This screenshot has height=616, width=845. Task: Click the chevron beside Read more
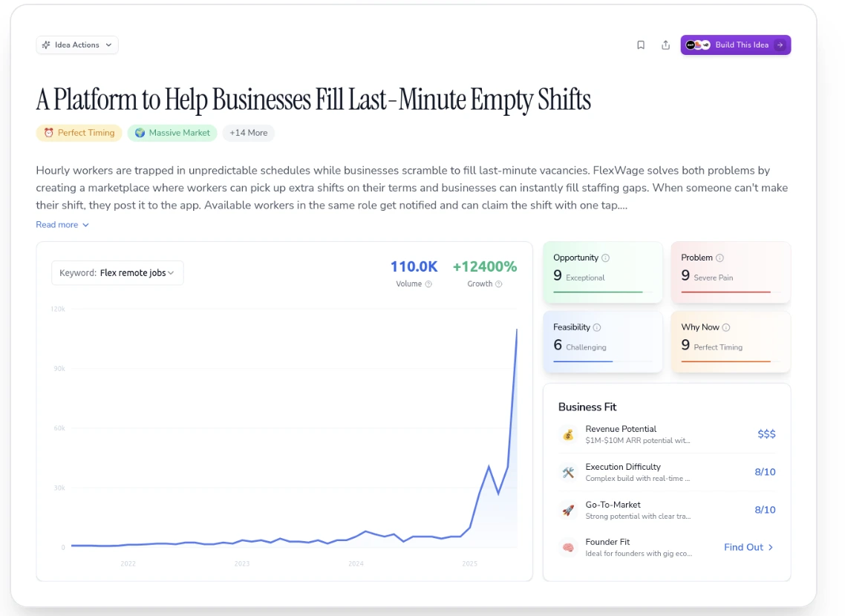tap(85, 225)
